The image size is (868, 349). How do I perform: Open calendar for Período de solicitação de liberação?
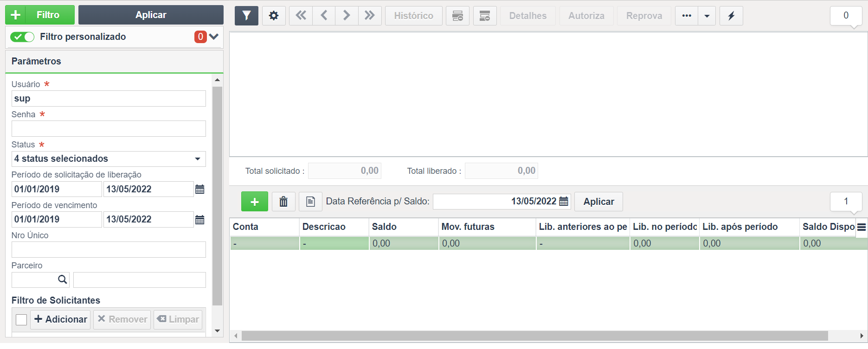(x=200, y=189)
